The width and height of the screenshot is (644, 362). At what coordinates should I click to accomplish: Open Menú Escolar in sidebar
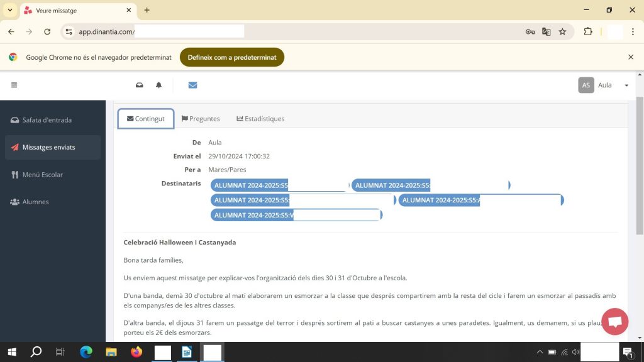tap(42, 175)
